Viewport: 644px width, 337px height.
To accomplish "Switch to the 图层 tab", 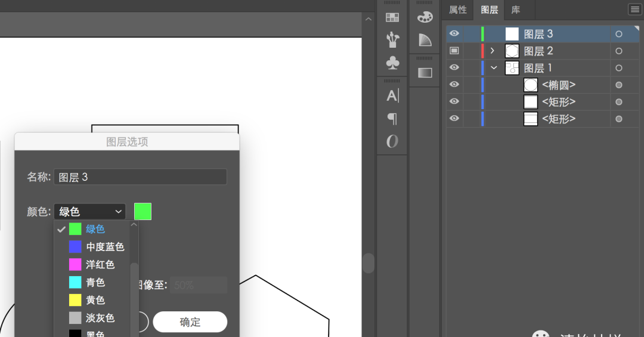I will tap(489, 10).
